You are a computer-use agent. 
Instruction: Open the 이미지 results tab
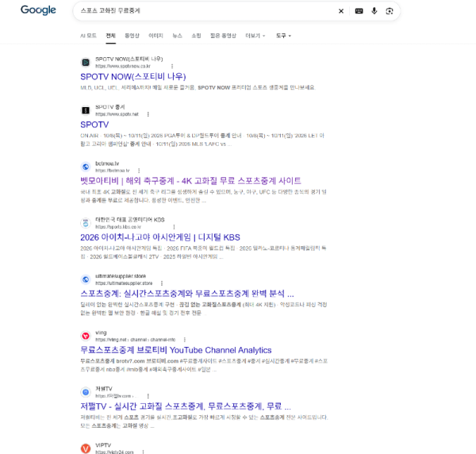[x=155, y=36]
